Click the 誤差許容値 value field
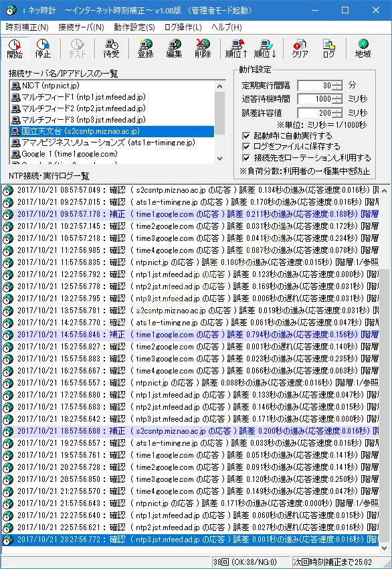This screenshot has height=569, width=392. coord(315,113)
